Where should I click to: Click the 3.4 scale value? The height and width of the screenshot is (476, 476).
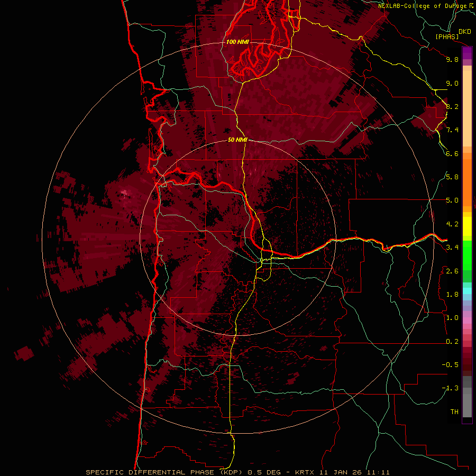(452, 248)
